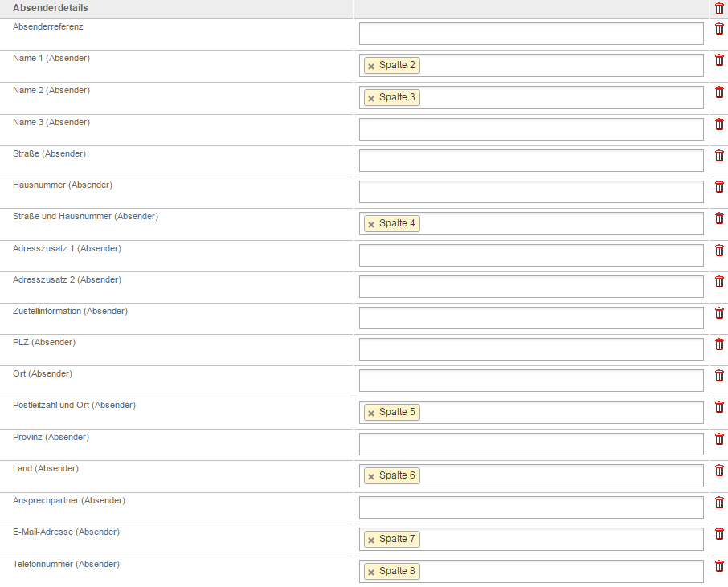This screenshot has height=587, width=728.
Task: Click trash icon for Name 3 (Absender)
Action: 719,124
